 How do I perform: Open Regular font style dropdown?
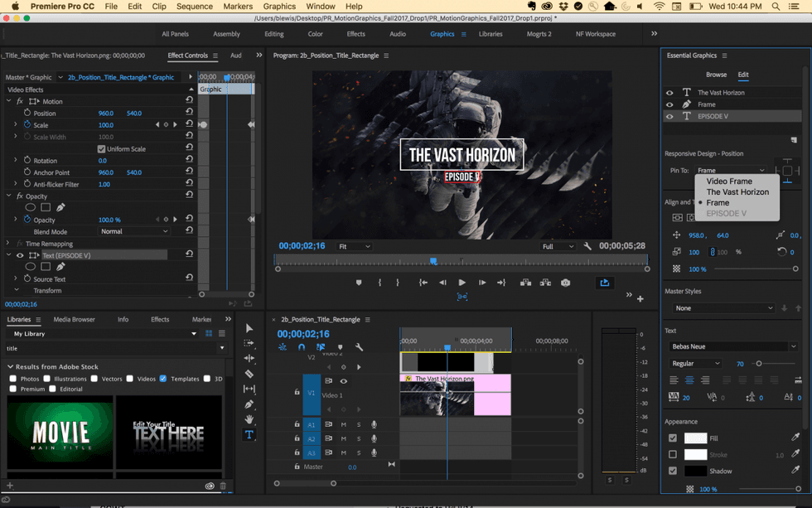[695, 364]
